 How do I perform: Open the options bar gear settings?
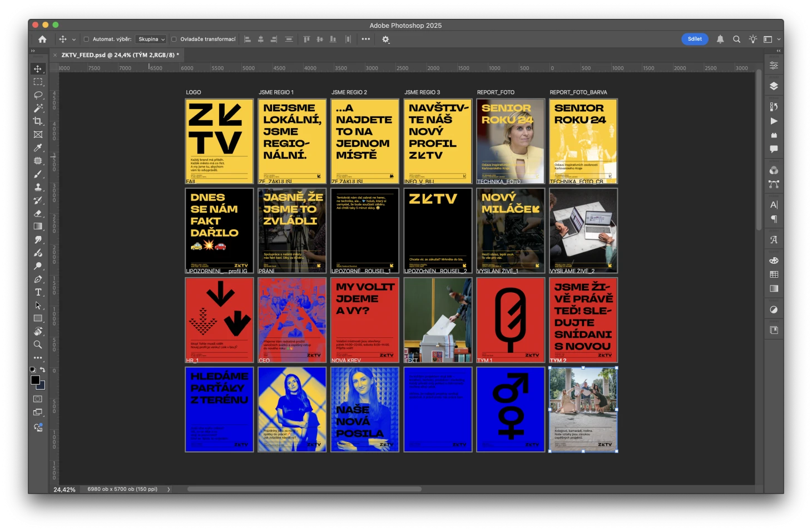click(x=385, y=40)
